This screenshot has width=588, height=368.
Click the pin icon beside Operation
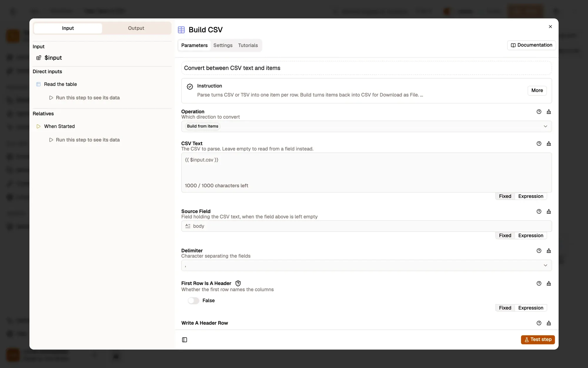(549, 112)
